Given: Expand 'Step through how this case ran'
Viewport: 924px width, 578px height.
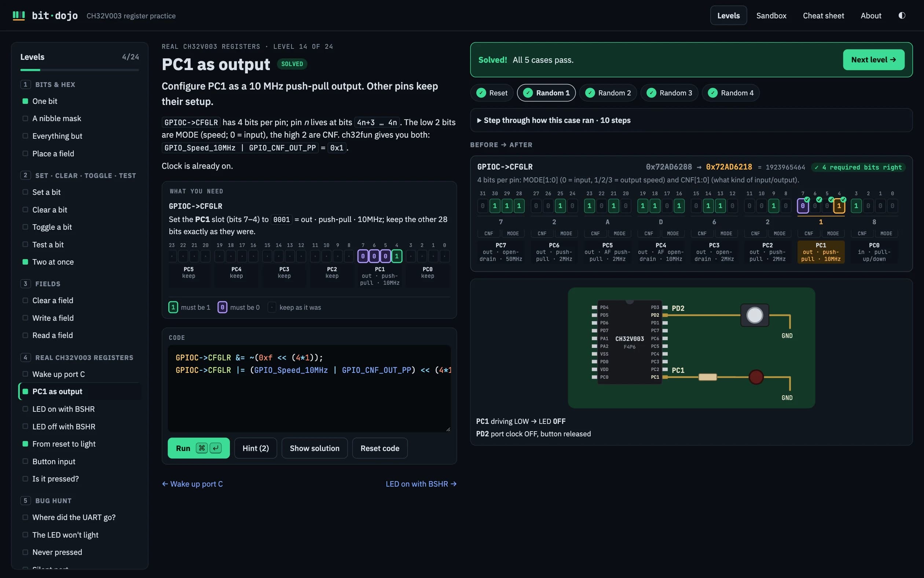Looking at the screenshot, I should (691, 120).
